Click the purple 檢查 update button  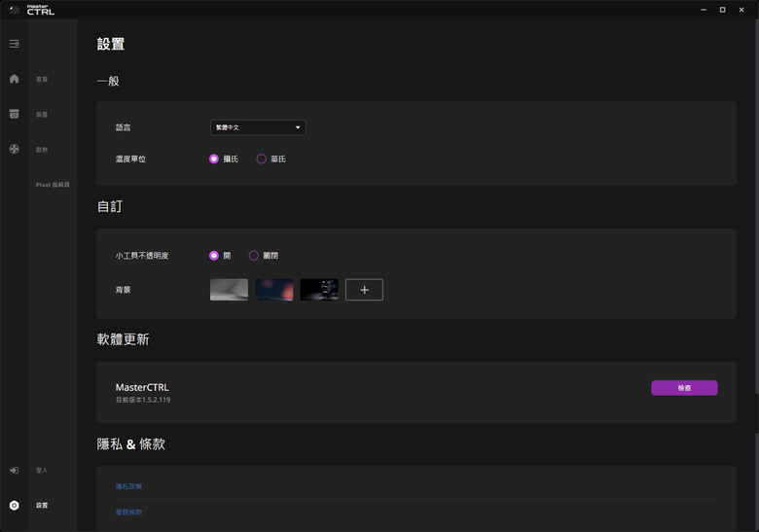click(684, 388)
